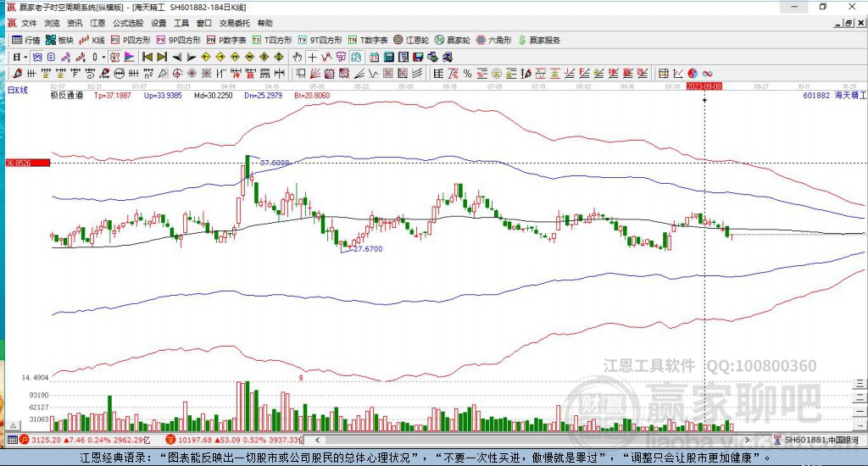Open the 行情 market quotes view
Viewport: 868px width, 466px height.
click(26, 40)
